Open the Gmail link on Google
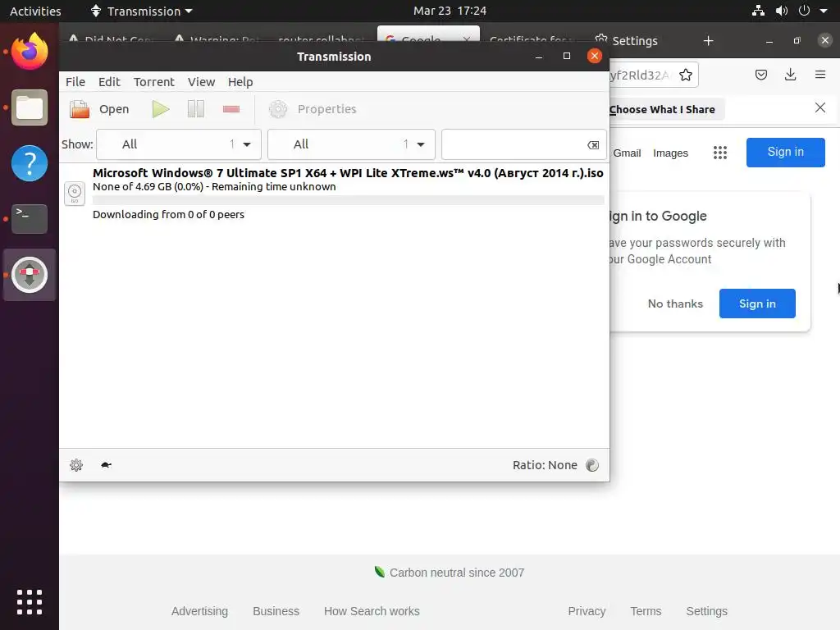The image size is (840, 630). coord(627,153)
